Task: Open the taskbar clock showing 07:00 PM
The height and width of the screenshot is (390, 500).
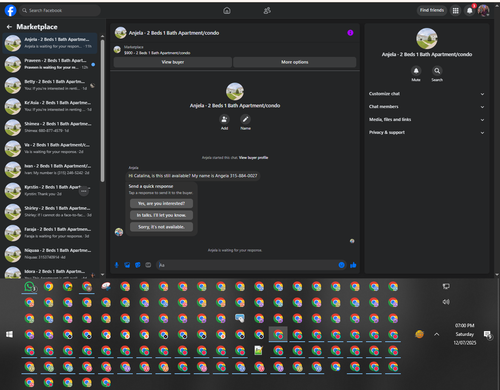Action: tap(465, 334)
